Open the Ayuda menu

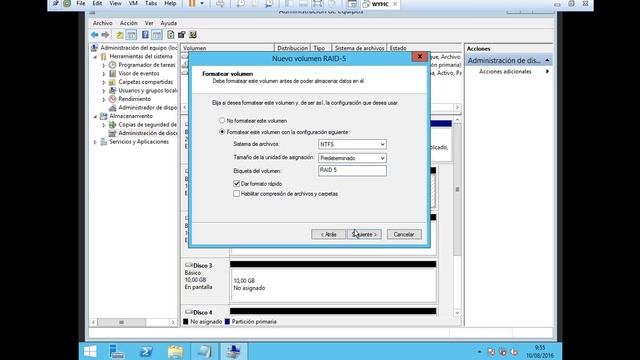pyautogui.click(x=169, y=23)
